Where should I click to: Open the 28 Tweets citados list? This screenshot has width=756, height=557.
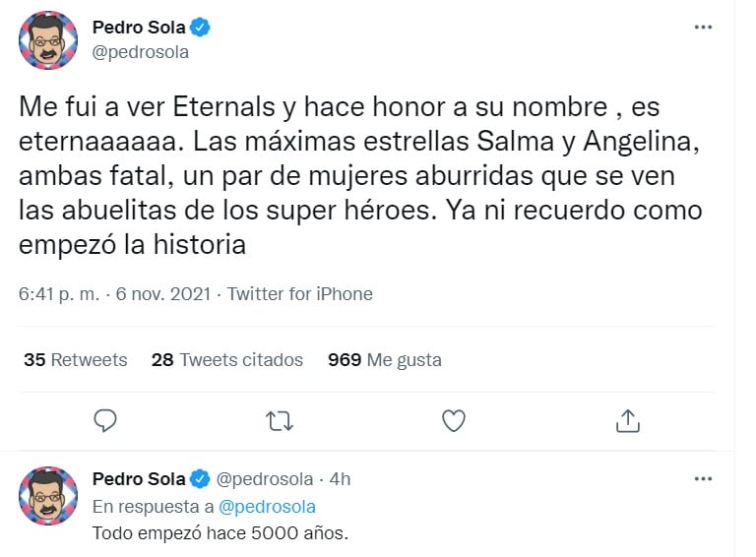click(227, 360)
